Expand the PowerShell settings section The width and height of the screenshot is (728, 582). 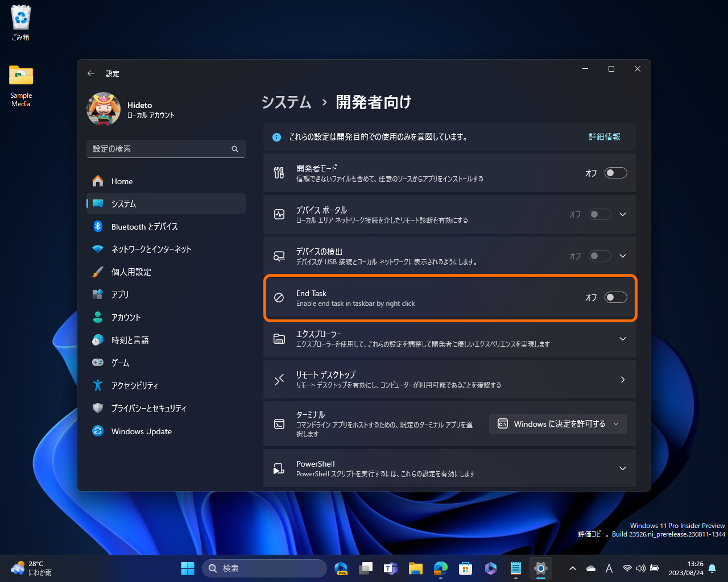622,468
